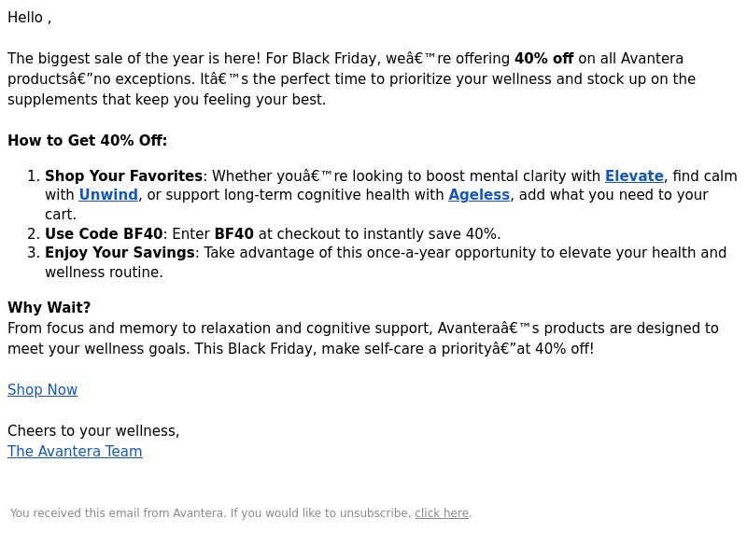
Task: Open the Elevate product link
Action: (x=634, y=176)
